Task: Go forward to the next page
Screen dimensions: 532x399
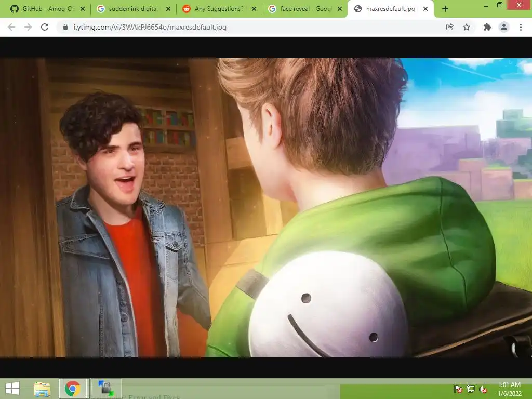Action: point(28,27)
